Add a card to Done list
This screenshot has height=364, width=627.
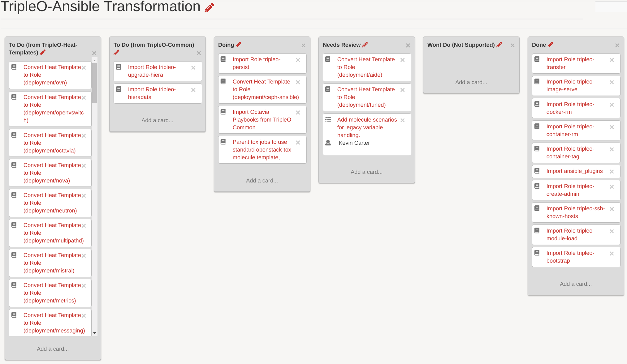pyautogui.click(x=576, y=284)
